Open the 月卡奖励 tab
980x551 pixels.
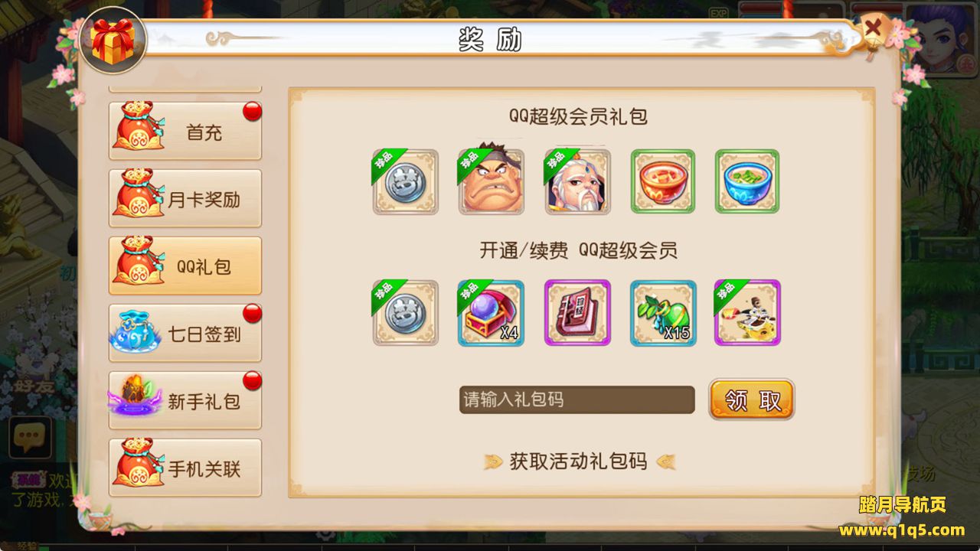[185, 199]
